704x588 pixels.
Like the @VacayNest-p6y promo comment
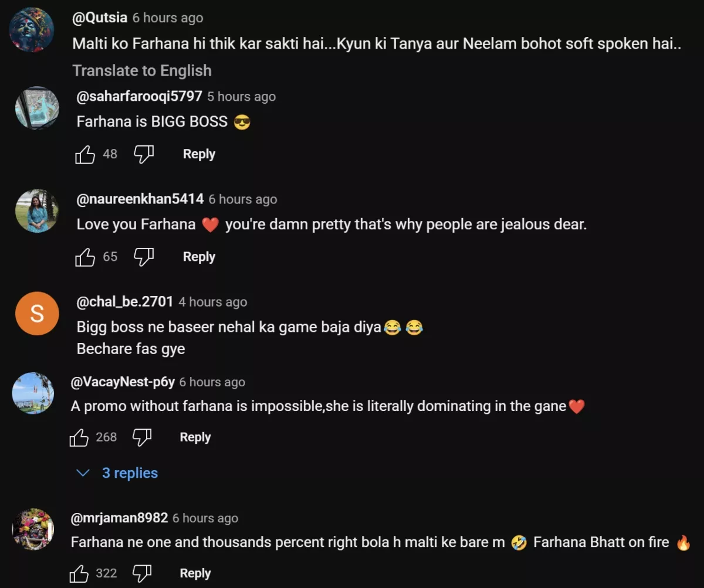[x=79, y=438]
